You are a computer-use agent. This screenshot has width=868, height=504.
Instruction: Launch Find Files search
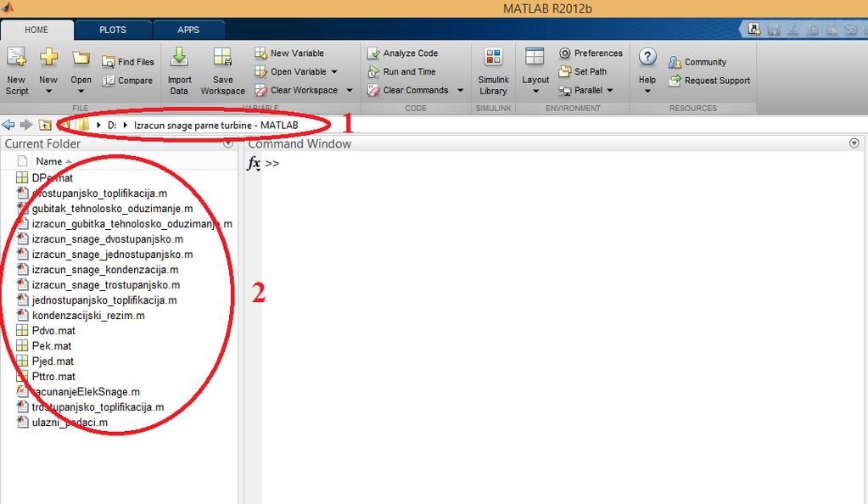(128, 62)
